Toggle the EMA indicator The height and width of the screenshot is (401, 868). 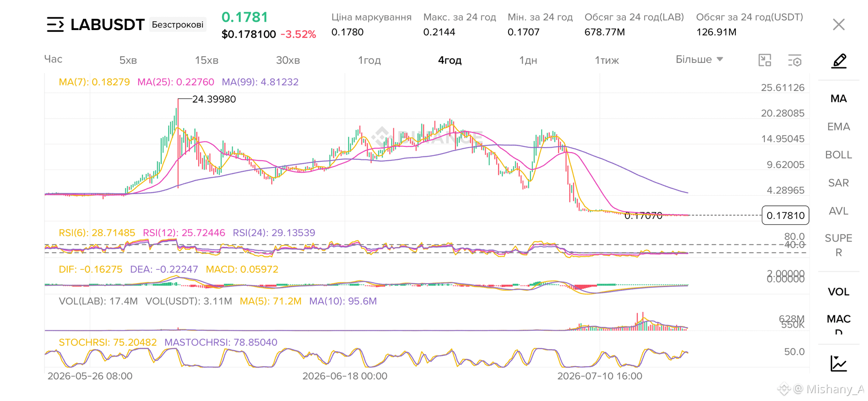pyautogui.click(x=838, y=127)
